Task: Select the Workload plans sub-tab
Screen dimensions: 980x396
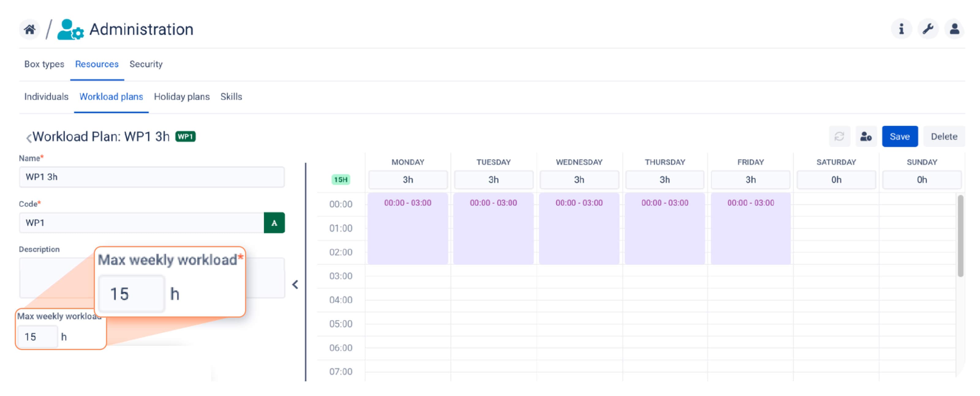Action: tap(111, 96)
